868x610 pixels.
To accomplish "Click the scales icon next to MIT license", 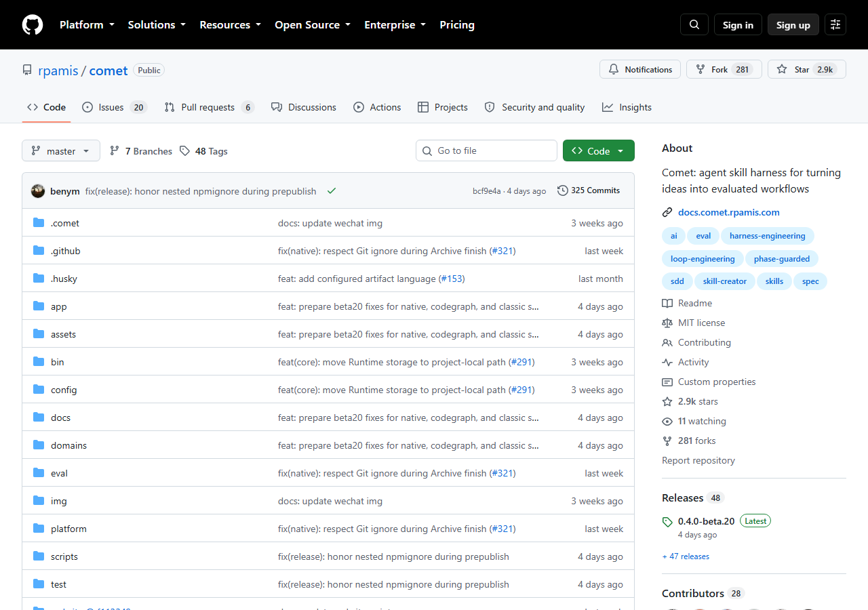I will [x=667, y=323].
